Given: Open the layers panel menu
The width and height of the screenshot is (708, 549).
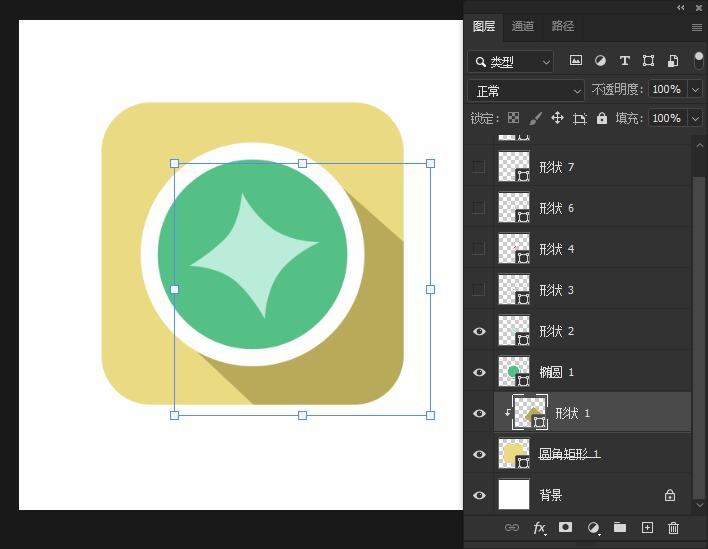Looking at the screenshot, I should 696,28.
